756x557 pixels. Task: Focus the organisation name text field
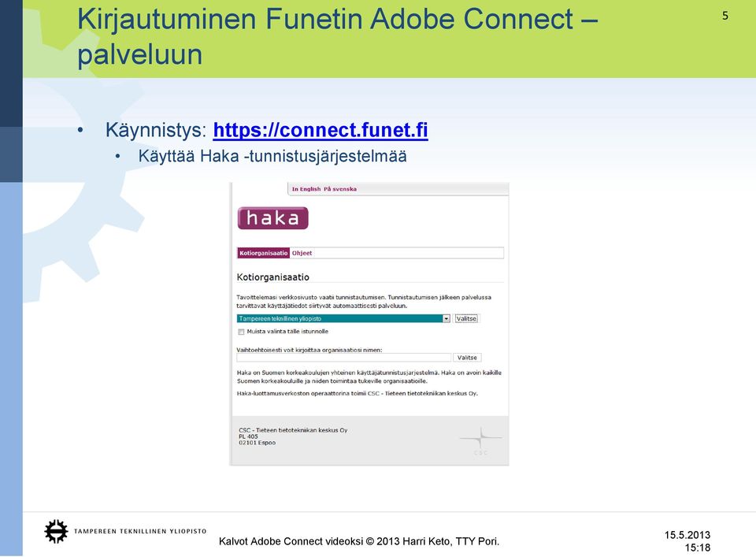pos(344,358)
